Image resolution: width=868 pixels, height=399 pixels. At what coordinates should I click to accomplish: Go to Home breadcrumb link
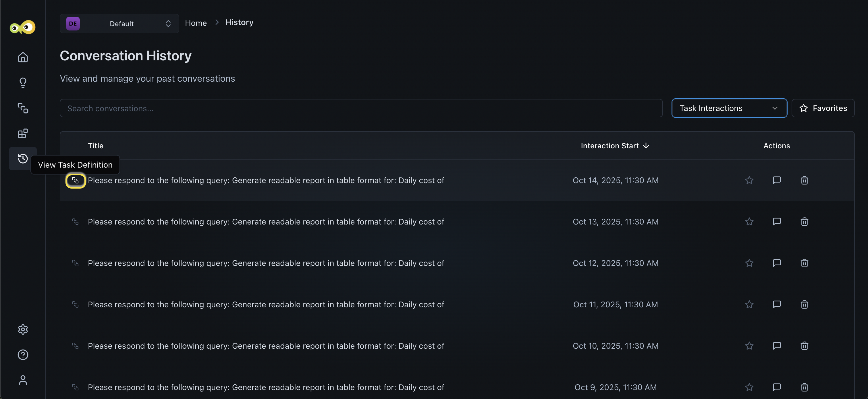pyautogui.click(x=196, y=23)
